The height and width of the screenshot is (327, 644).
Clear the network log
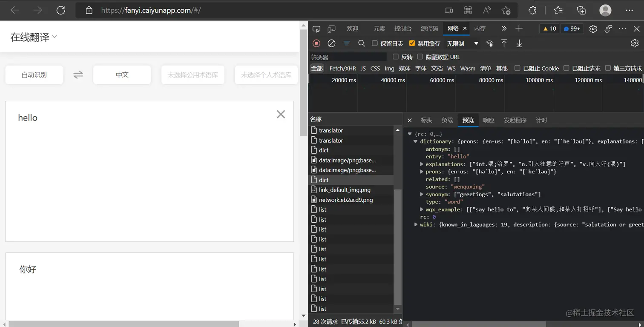[x=331, y=43]
